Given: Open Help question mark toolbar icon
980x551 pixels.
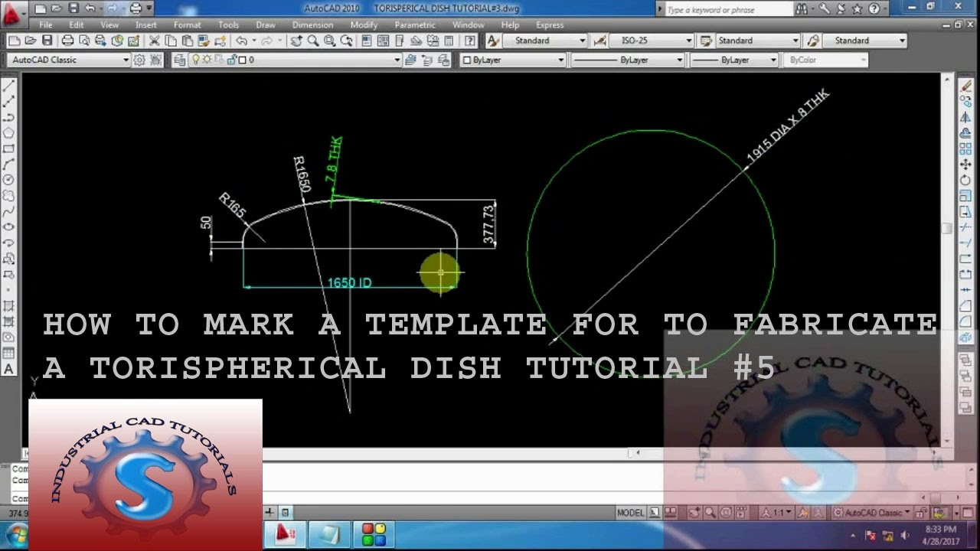Looking at the screenshot, I should click(x=469, y=41).
